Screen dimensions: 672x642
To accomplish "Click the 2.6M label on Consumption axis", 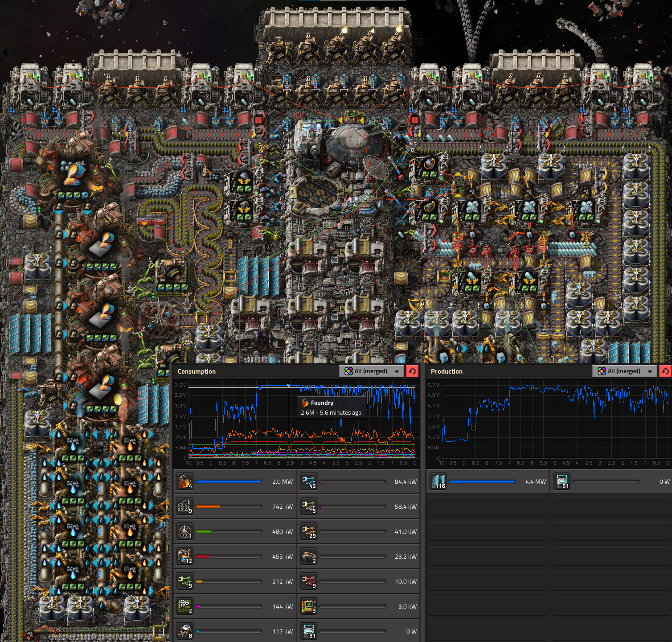I will pyautogui.click(x=180, y=385).
